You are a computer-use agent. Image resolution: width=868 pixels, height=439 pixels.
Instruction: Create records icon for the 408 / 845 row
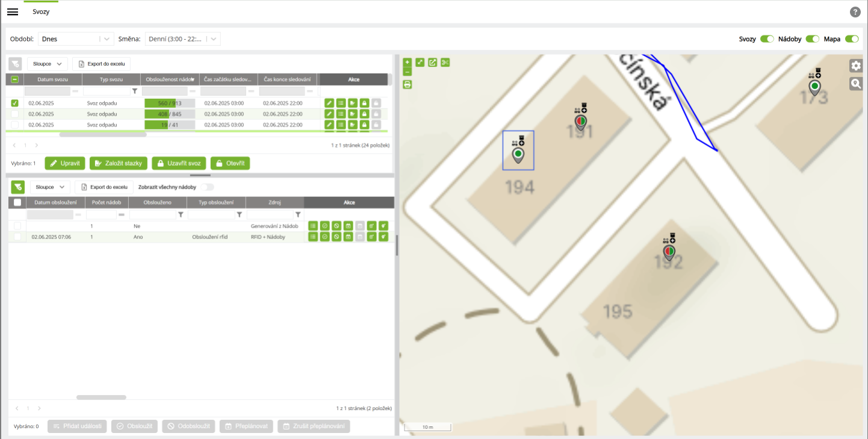(353, 114)
